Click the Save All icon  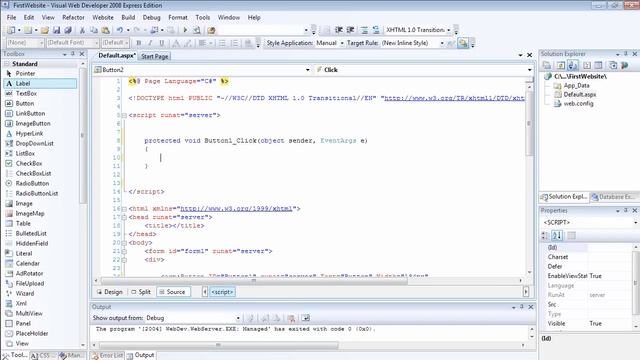[68, 30]
